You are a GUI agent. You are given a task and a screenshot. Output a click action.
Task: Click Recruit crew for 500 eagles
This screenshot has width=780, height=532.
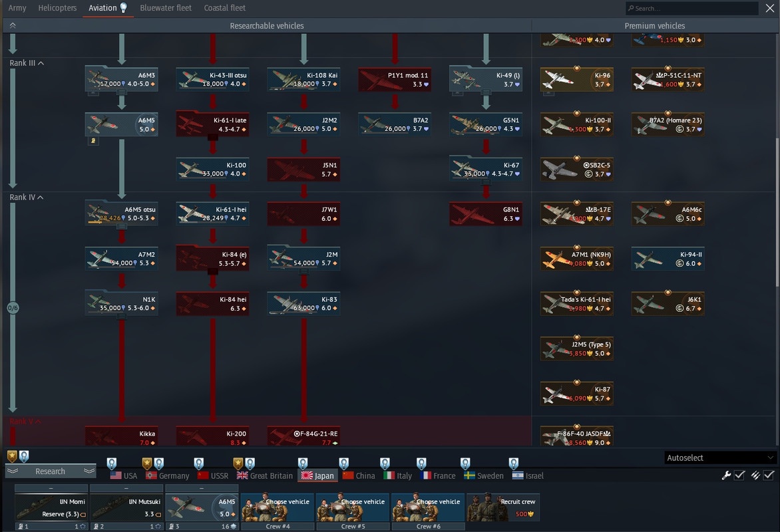click(x=503, y=507)
